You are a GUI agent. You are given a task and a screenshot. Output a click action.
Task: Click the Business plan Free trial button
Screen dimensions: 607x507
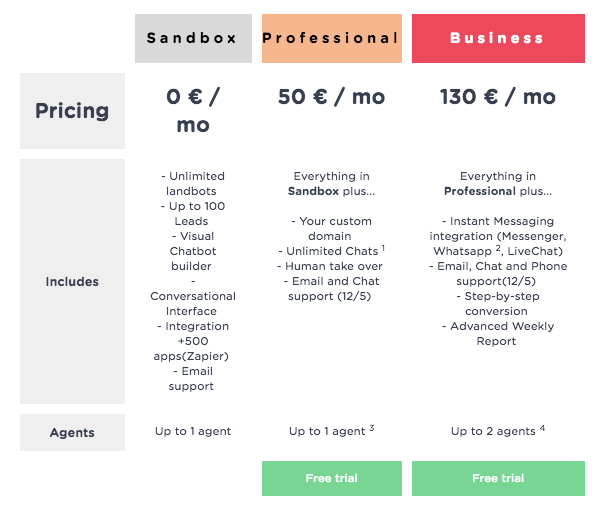pyautogui.click(x=498, y=478)
